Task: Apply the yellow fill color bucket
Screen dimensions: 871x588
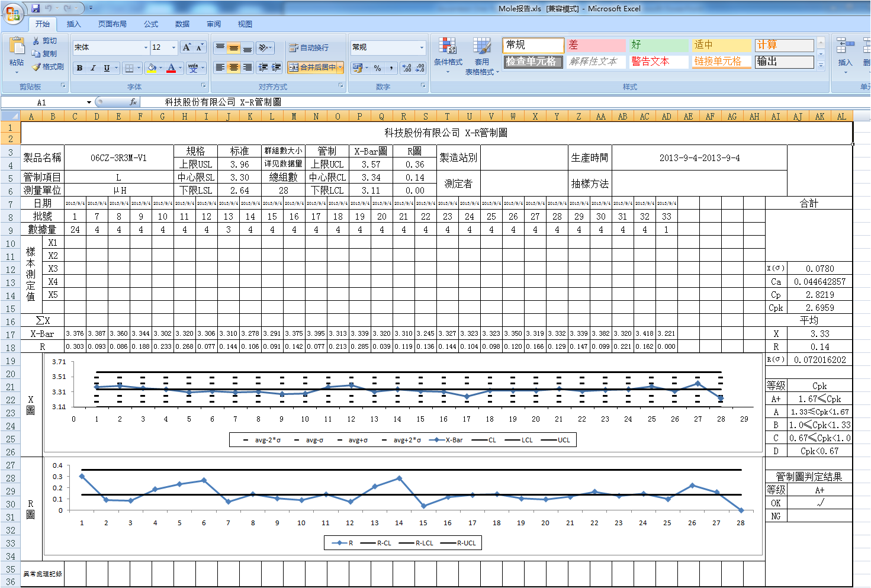Action: point(152,68)
